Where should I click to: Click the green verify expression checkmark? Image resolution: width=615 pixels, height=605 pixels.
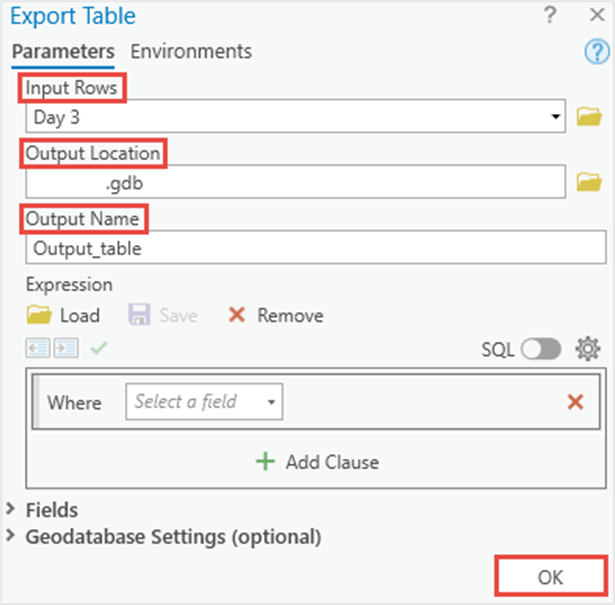[98, 348]
